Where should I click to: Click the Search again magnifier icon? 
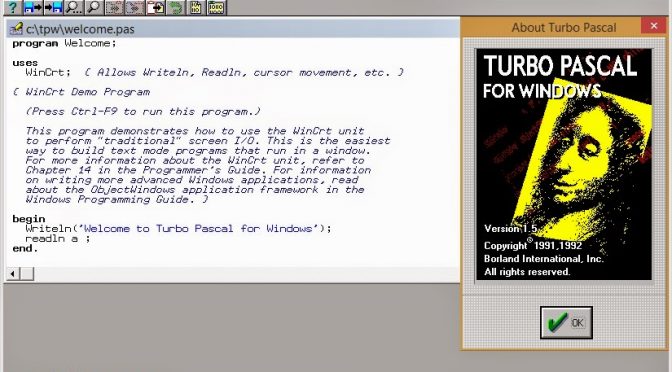coord(93,7)
